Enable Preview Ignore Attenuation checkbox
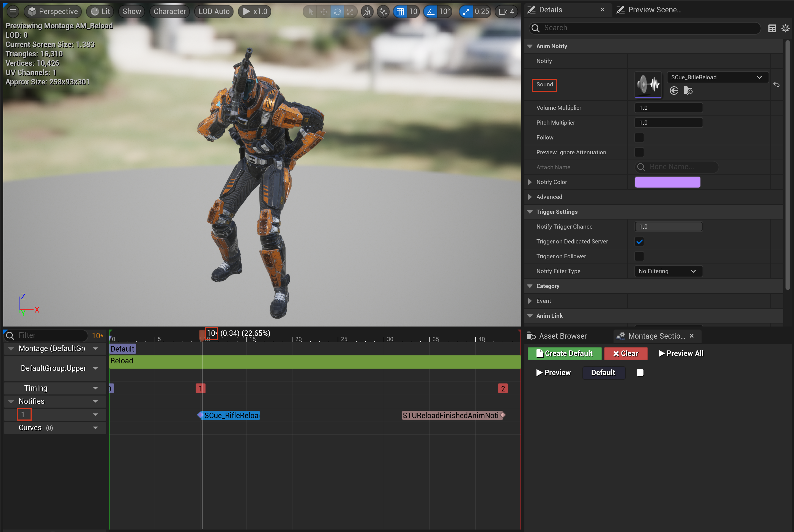Viewport: 794px width, 532px height. tap(639, 152)
